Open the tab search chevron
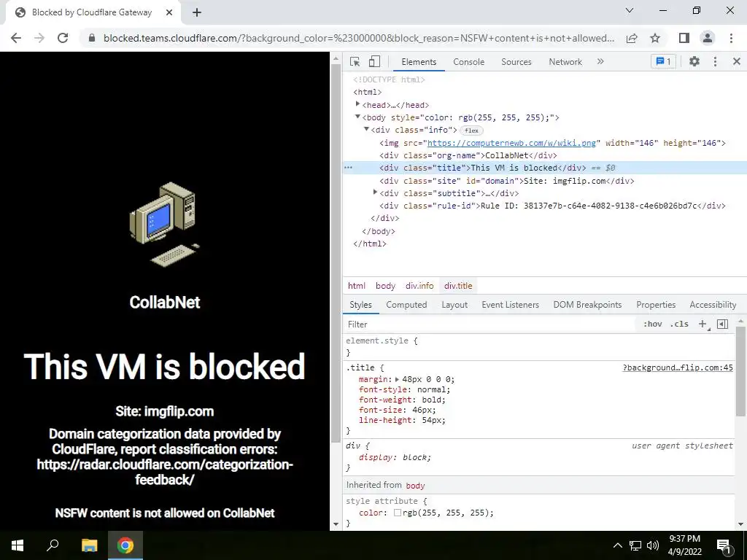747x560 pixels. (x=630, y=10)
